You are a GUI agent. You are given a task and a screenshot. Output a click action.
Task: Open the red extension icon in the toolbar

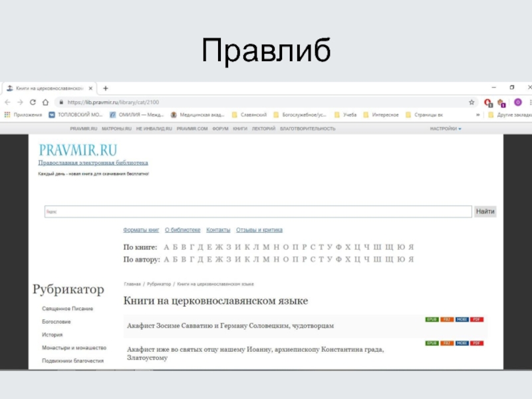[488, 102]
